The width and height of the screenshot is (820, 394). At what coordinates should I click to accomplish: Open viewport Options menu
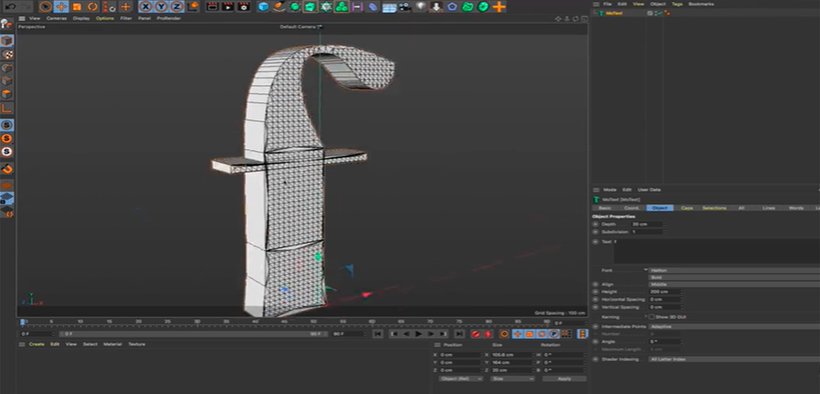click(105, 18)
